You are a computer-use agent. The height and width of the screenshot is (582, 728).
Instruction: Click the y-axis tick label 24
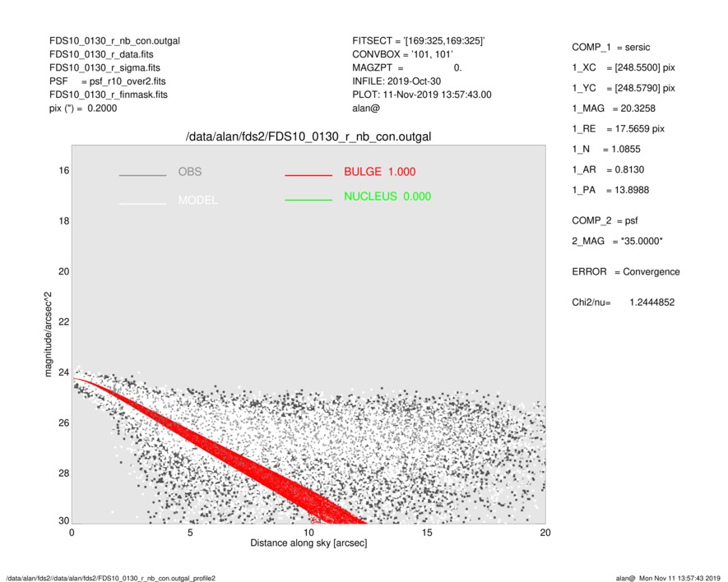(x=64, y=372)
